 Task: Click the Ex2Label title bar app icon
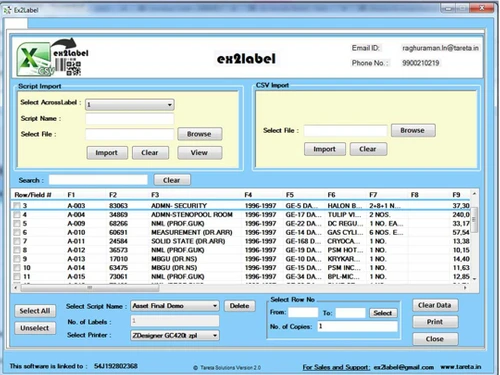7,10
